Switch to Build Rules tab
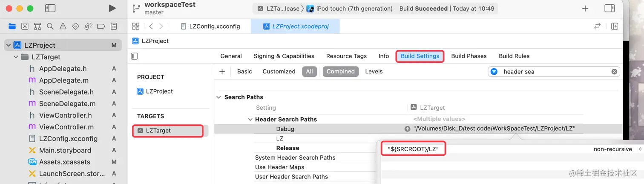The width and height of the screenshot is (644, 184). (514, 56)
